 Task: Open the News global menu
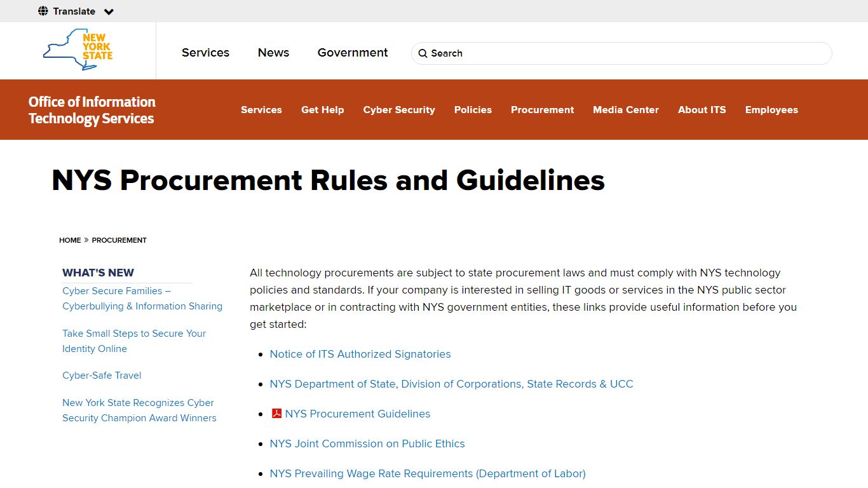point(273,53)
